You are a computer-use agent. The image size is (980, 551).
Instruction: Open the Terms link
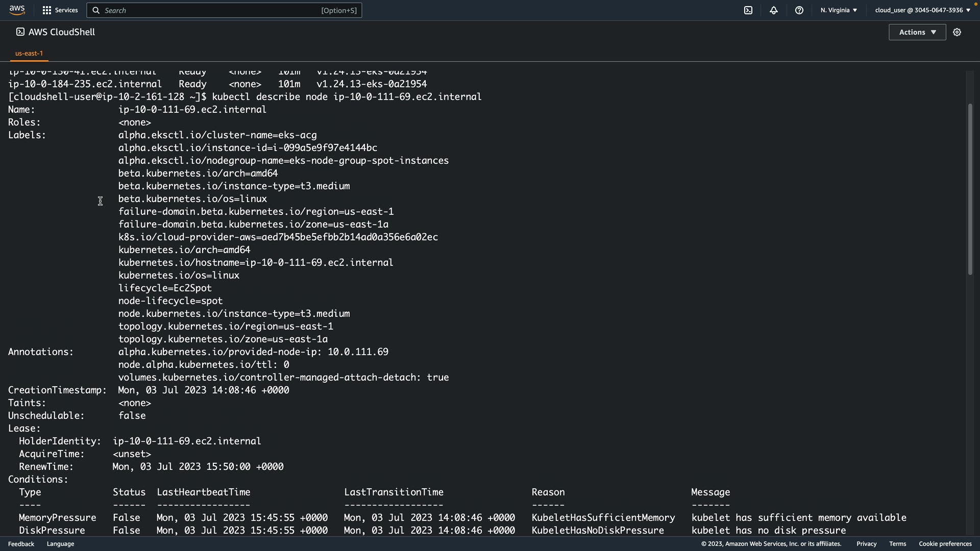897,544
